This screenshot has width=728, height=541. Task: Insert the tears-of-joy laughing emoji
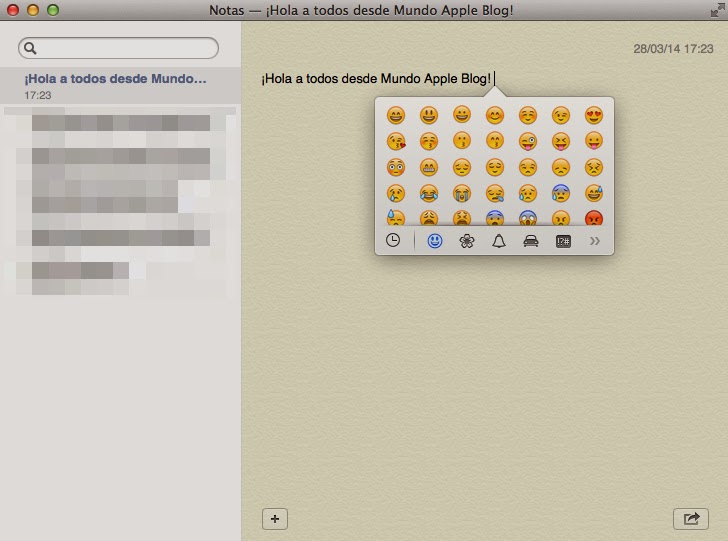429,193
